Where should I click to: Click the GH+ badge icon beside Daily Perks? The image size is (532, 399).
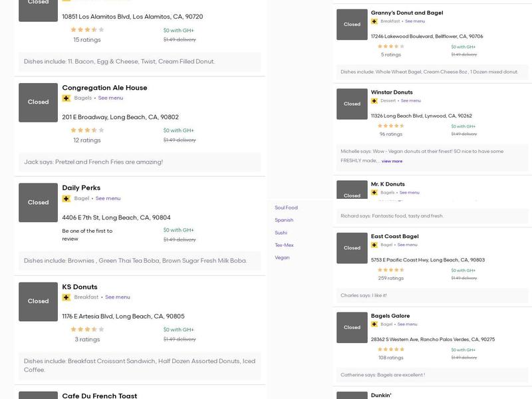tap(66, 198)
